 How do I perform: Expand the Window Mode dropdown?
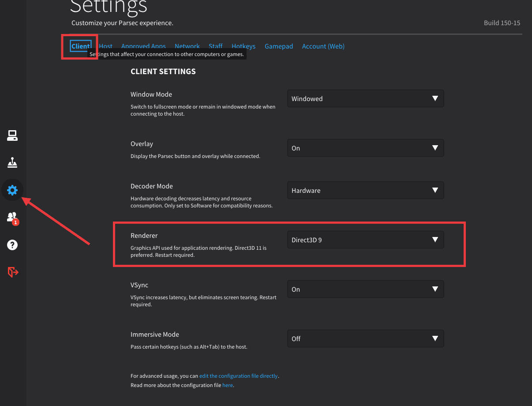coord(365,99)
